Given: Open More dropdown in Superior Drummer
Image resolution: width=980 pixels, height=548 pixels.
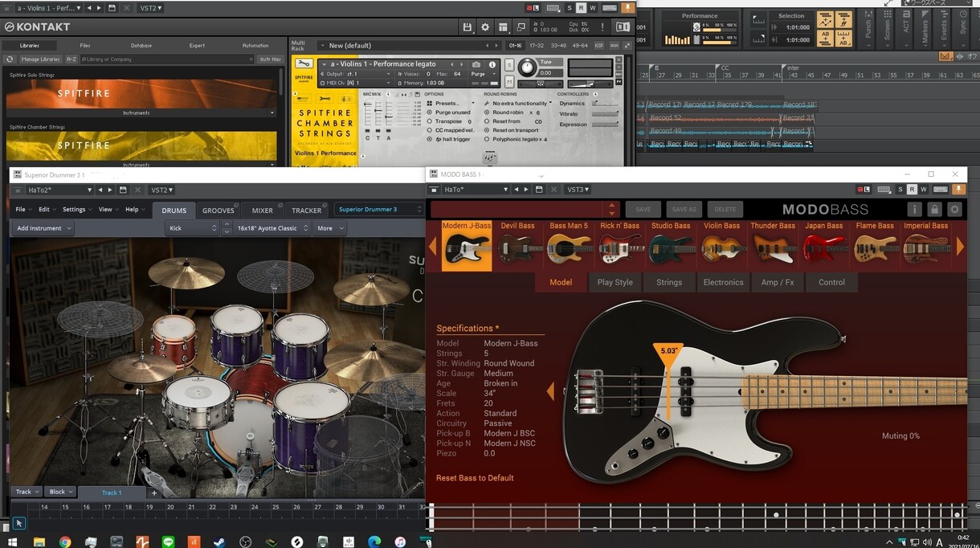Looking at the screenshot, I should [330, 228].
